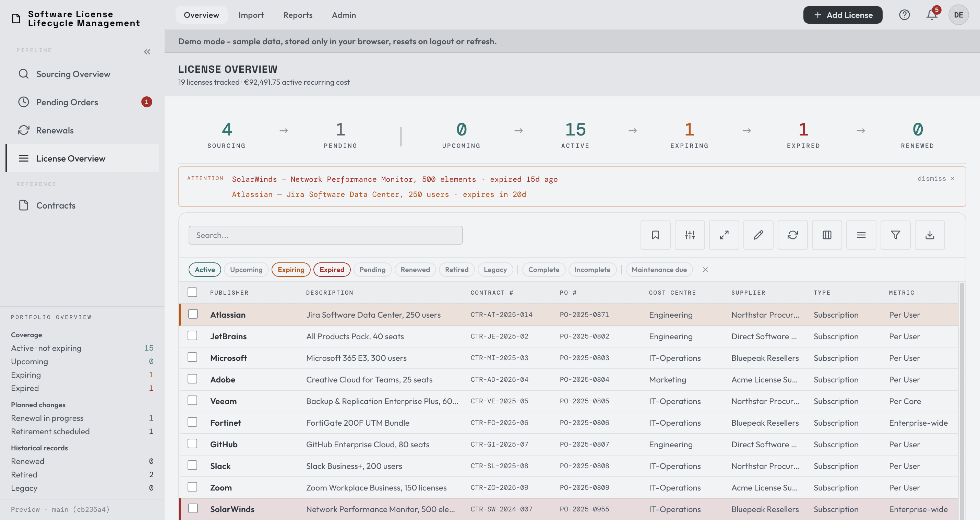Toggle the Maintenance due filter chip
980x520 pixels.
click(659, 270)
